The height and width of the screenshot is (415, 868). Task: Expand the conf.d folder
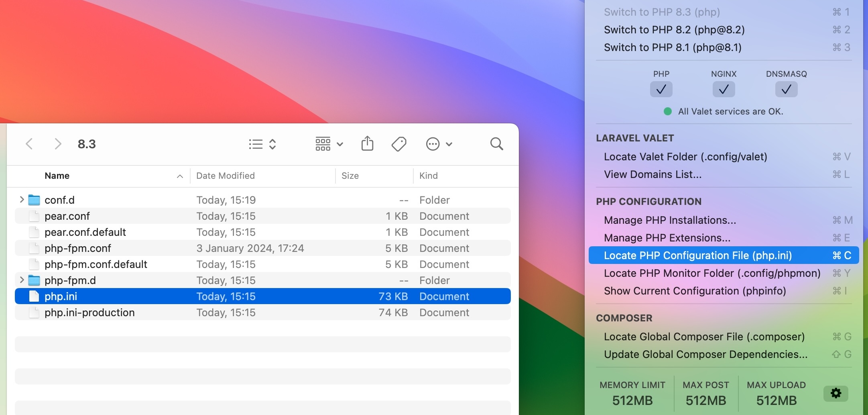click(22, 200)
